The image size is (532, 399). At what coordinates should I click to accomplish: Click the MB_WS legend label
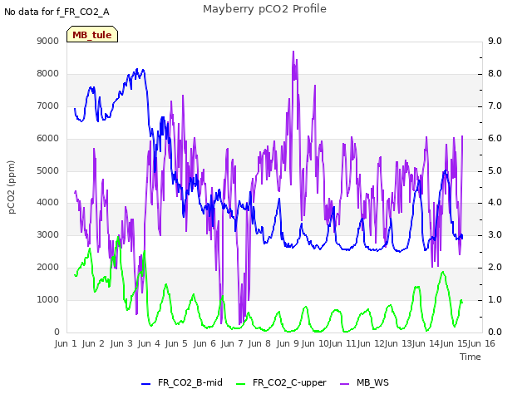[x=372, y=382]
